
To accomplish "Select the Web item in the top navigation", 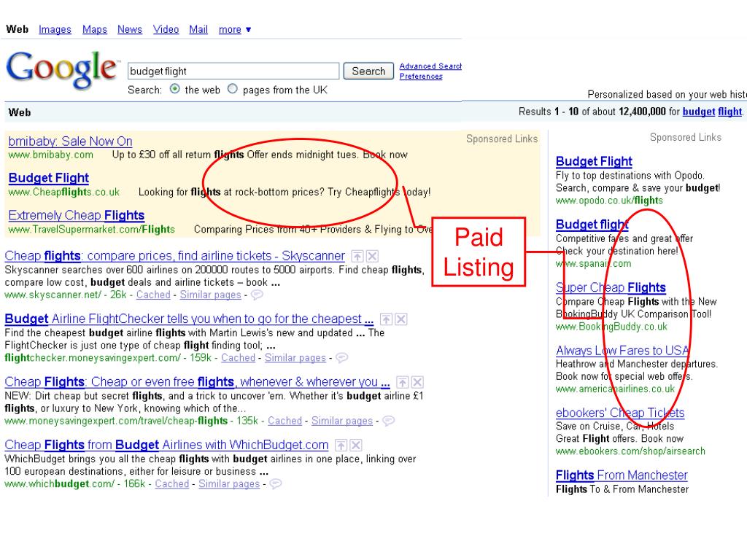I will (x=18, y=29).
